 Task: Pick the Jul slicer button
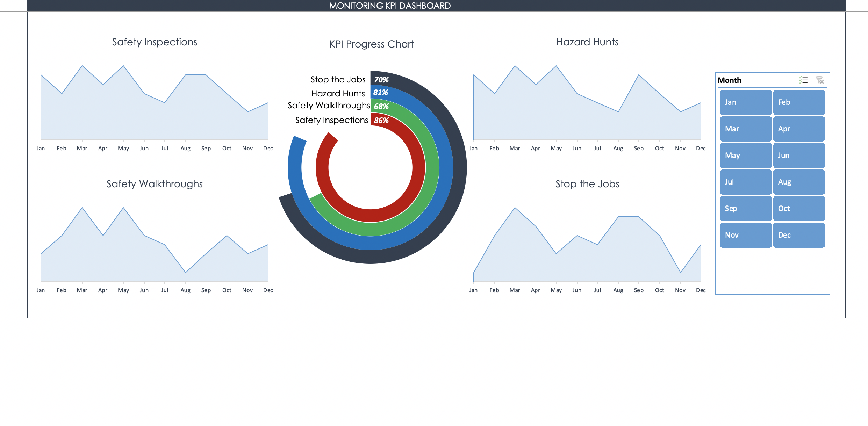[x=745, y=182]
